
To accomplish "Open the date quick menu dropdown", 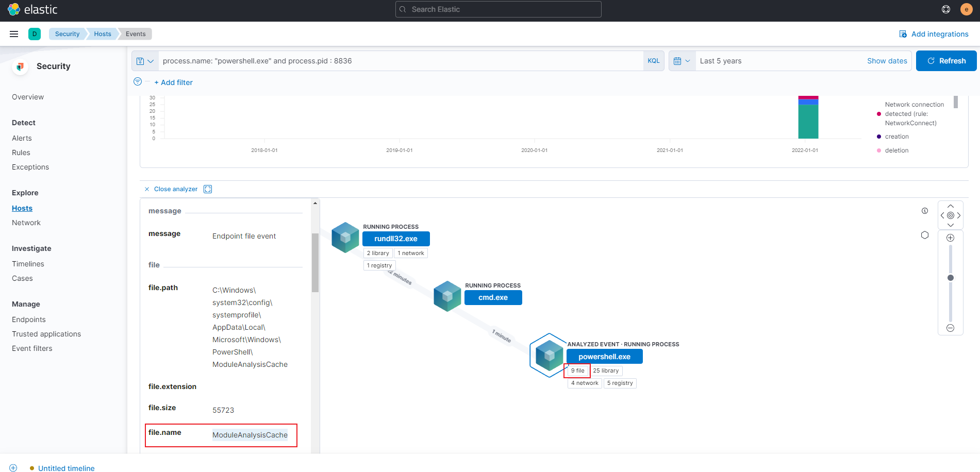I will [682, 61].
